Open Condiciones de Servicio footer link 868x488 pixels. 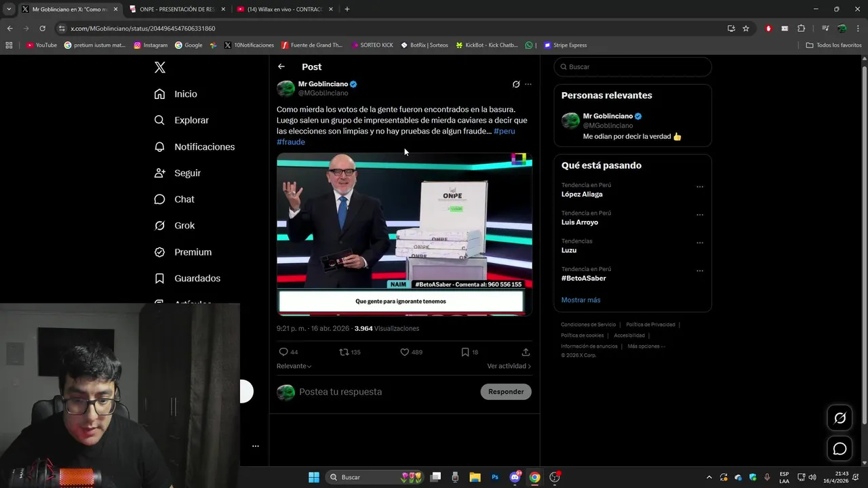tap(589, 325)
